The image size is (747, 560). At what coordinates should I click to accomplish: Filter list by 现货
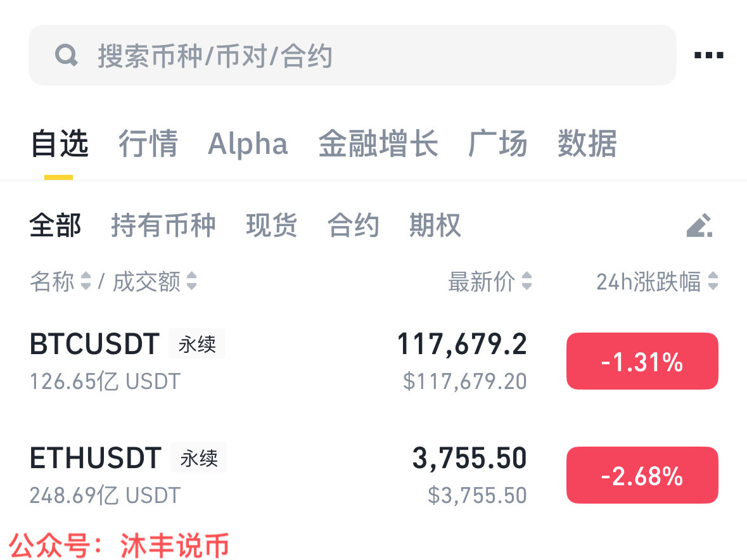pos(271,226)
